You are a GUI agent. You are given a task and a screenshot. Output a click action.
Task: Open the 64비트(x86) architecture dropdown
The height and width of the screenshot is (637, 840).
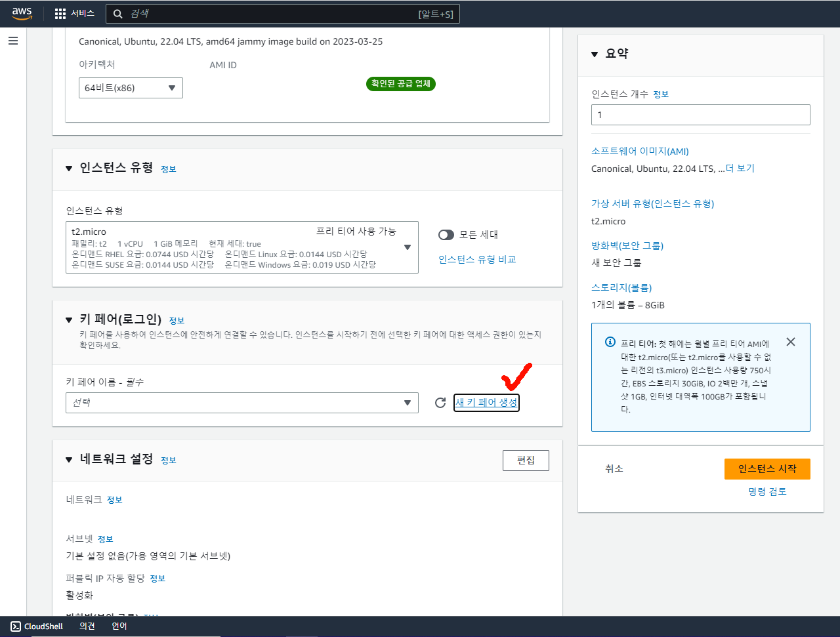point(131,88)
